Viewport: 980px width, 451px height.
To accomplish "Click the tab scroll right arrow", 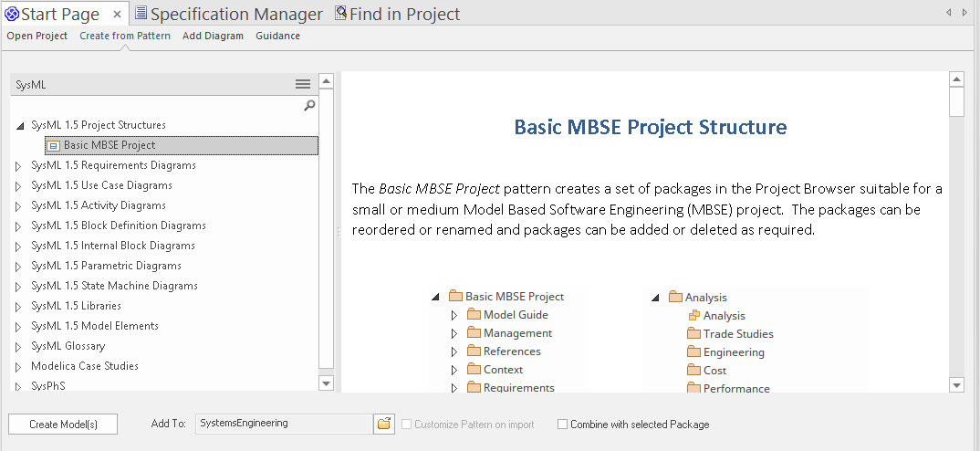I will coord(966,12).
